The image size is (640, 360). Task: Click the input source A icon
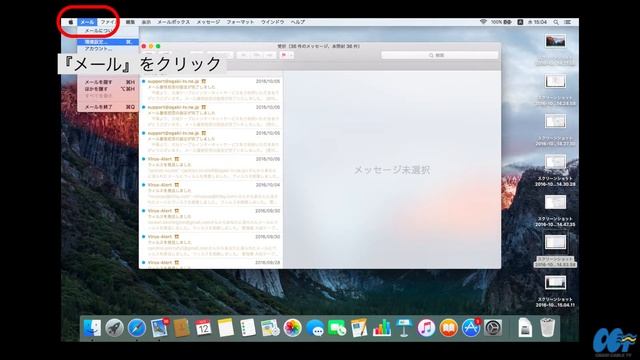pos(520,22)
